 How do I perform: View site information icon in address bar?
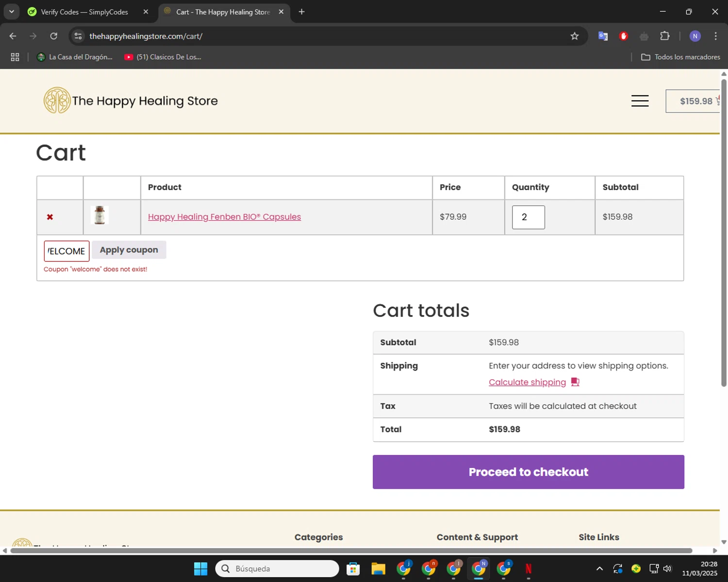coord(78,36)
